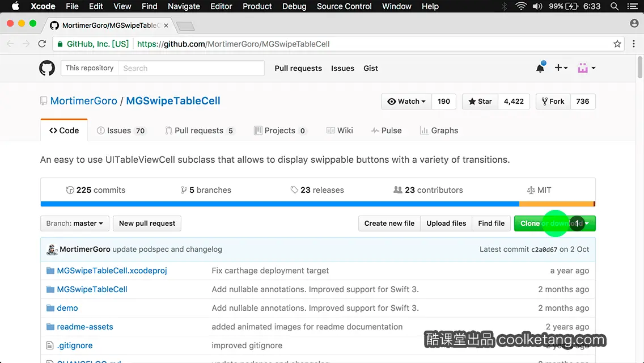
Task: Focus the repository search field
Action: [192, 68]
